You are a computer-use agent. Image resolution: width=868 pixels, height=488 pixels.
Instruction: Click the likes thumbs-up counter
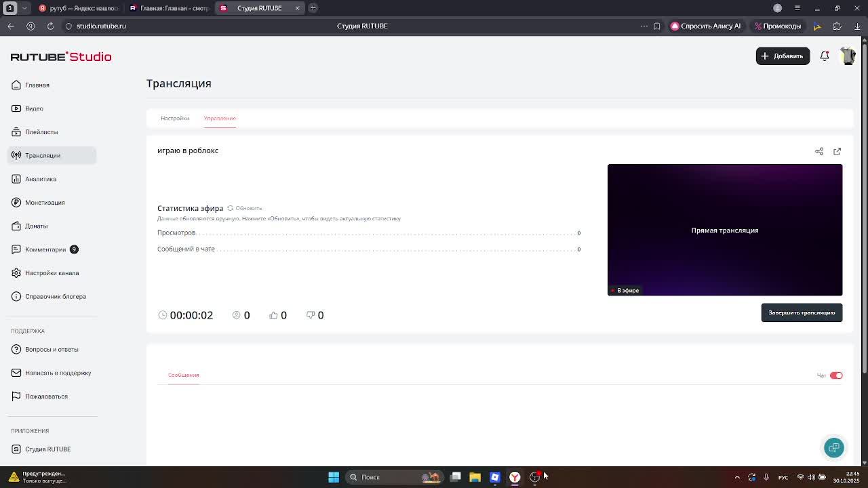click(x=278, y=315)
